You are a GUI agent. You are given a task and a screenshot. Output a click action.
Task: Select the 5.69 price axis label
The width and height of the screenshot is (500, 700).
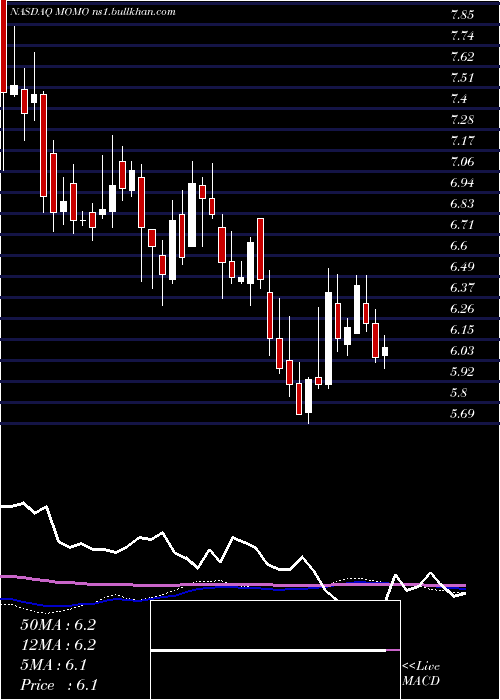(x=462, y=413)
